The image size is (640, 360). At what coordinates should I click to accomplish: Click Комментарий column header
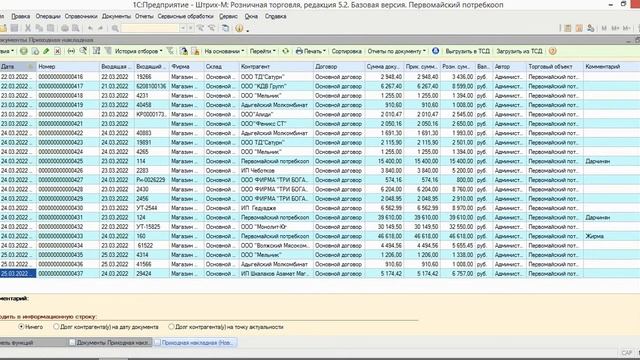coord(611,67)
